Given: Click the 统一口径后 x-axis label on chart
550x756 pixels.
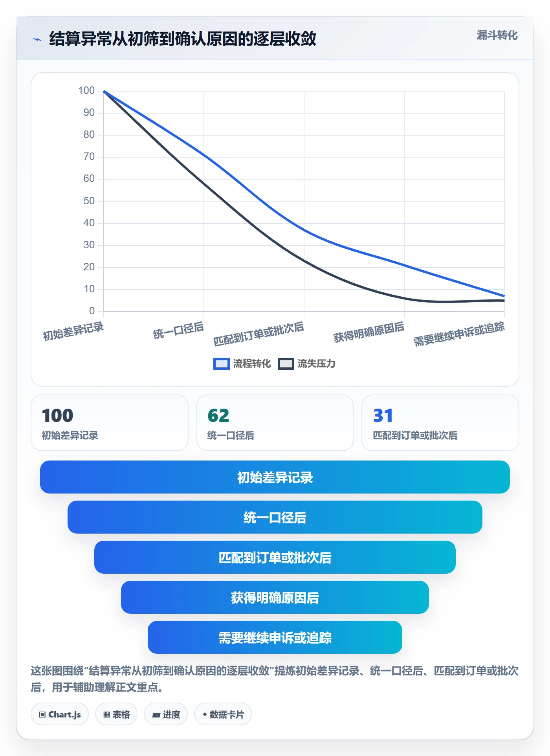Looking at the screenshot, I should point(179,330).
